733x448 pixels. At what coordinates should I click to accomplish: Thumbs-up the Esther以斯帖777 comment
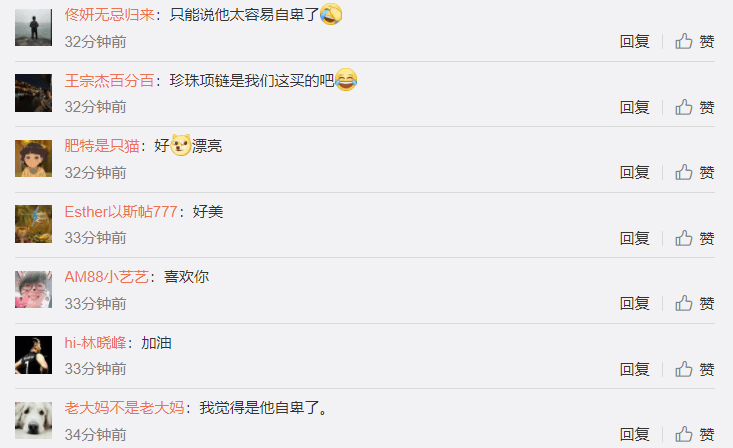click(x=695, y=238)
